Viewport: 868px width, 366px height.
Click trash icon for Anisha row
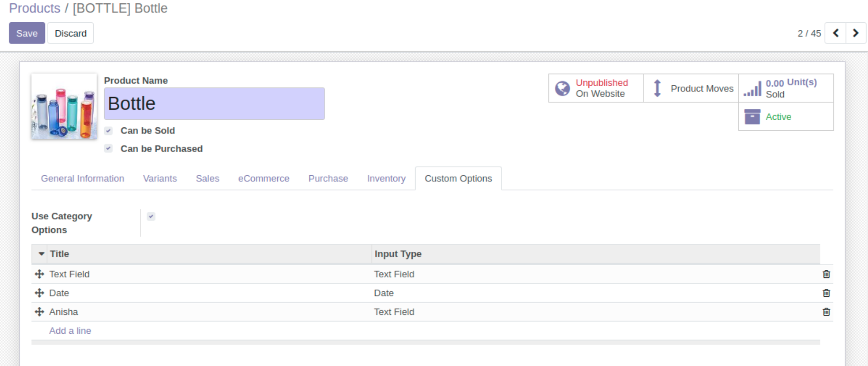[826, 312]
